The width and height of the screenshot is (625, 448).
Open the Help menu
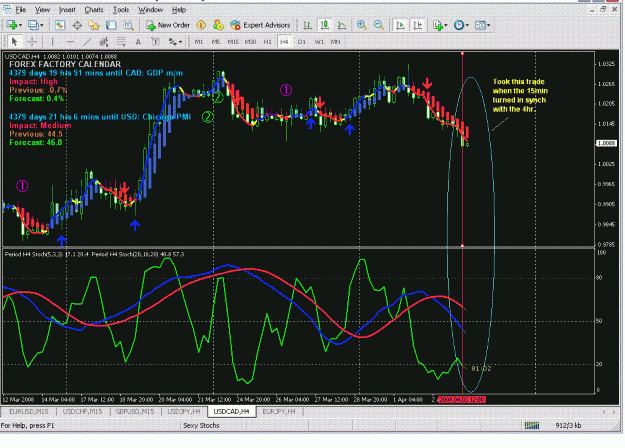click(x=179, y=10)
